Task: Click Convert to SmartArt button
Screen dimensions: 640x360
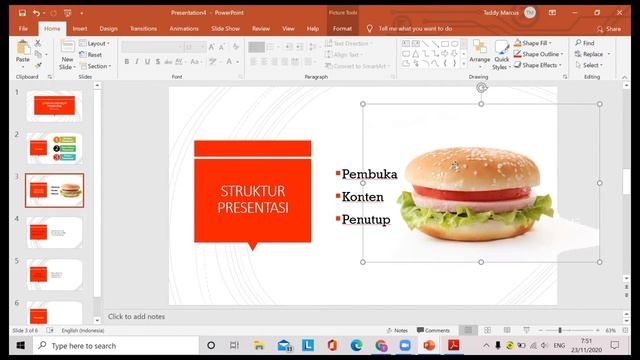Action: coord(357,66)
